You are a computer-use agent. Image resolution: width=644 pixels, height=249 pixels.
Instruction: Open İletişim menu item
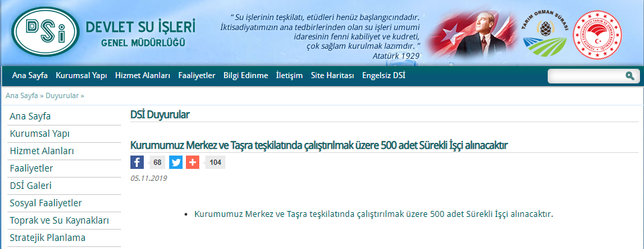coord(289,75)
